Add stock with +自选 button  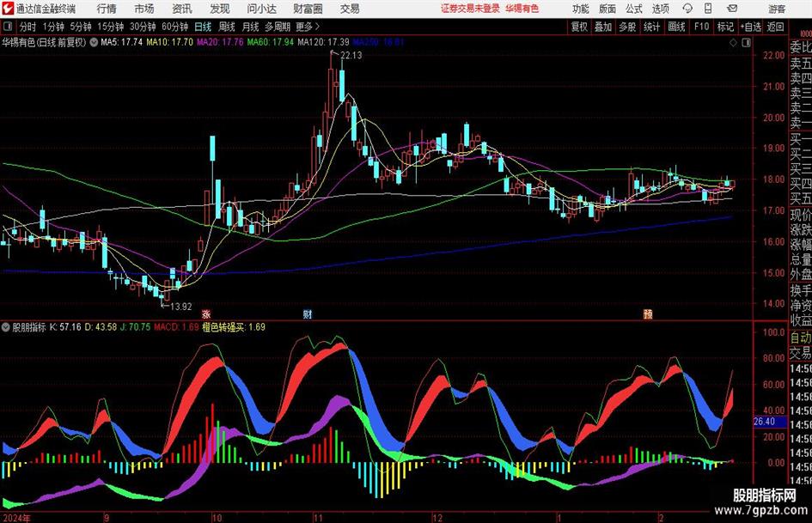point(750,27)
